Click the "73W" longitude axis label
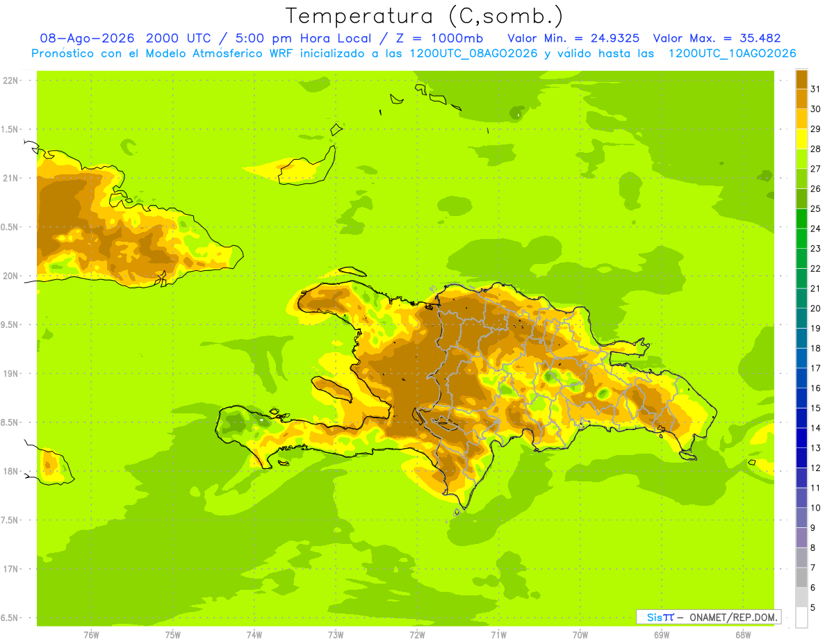 click(336, 635)
